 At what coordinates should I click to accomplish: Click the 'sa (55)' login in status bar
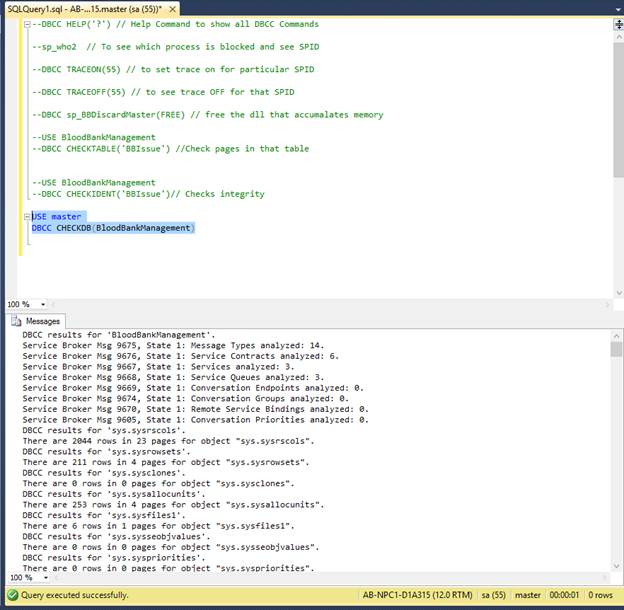coord(493,595)
